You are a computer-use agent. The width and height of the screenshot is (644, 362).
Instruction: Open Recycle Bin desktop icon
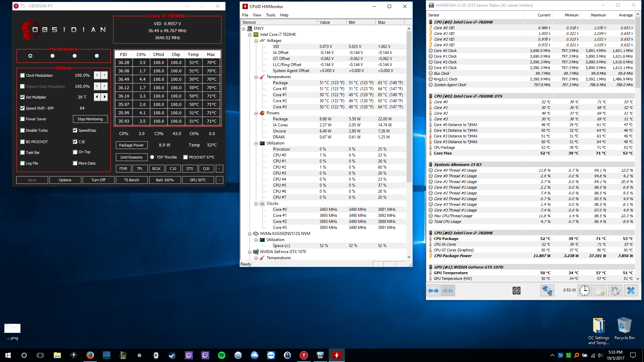pyautogui.click(x=624, y=329)
